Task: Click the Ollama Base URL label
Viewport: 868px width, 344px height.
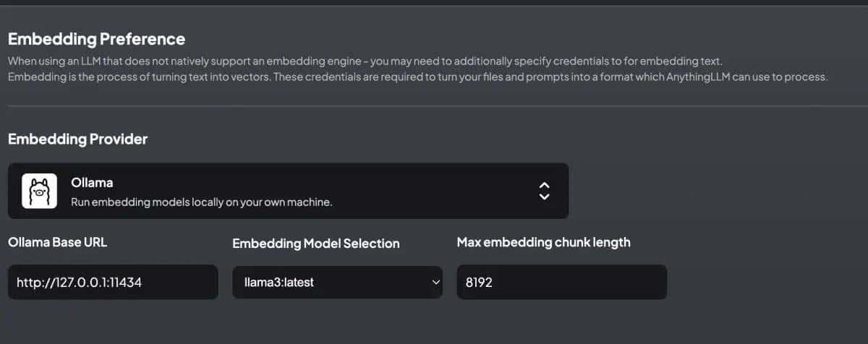Action: tap(57, 243)
